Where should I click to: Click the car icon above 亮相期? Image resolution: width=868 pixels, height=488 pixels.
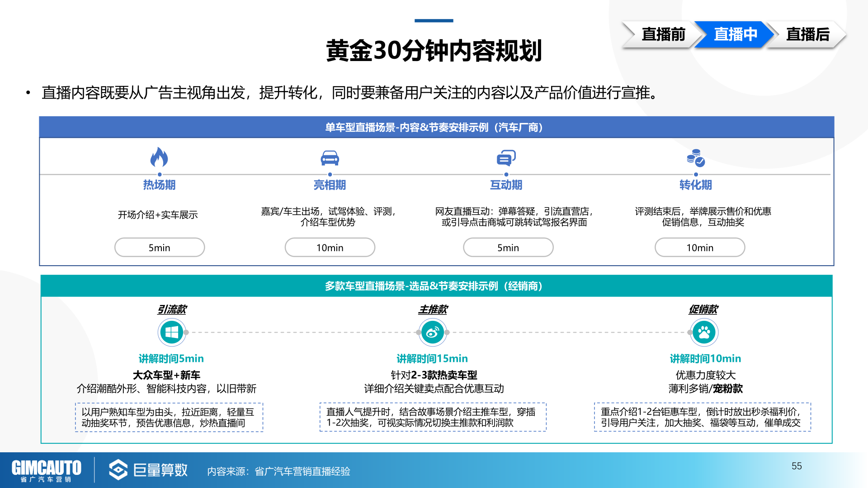[330, 158]
